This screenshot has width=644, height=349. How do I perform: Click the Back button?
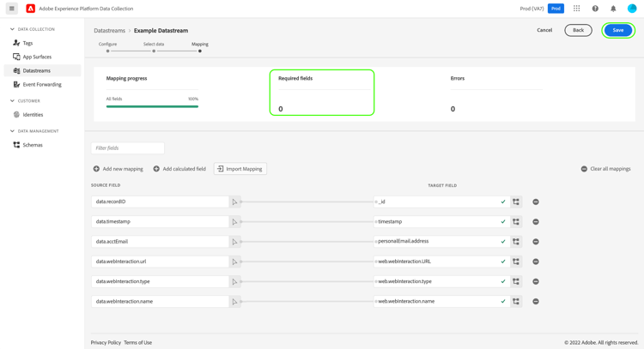pyautogui.click(x=578, y=30)
